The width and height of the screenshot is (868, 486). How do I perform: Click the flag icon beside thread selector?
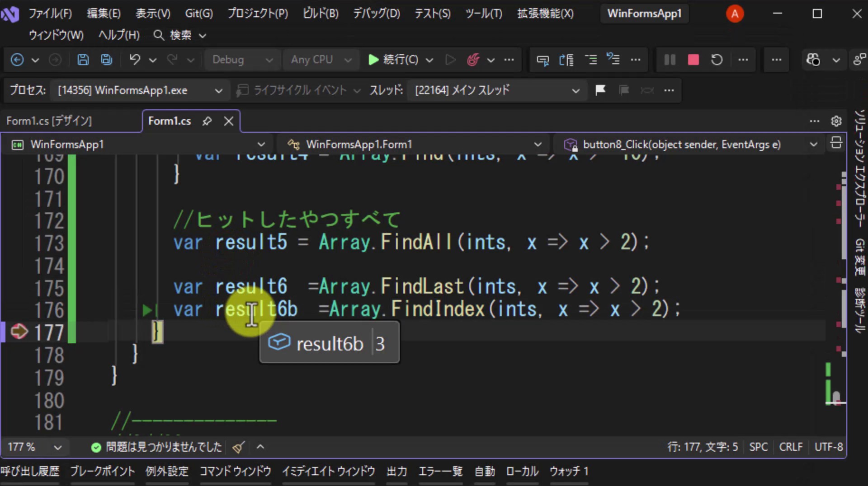pyautogui.click(x=600, y=90)
